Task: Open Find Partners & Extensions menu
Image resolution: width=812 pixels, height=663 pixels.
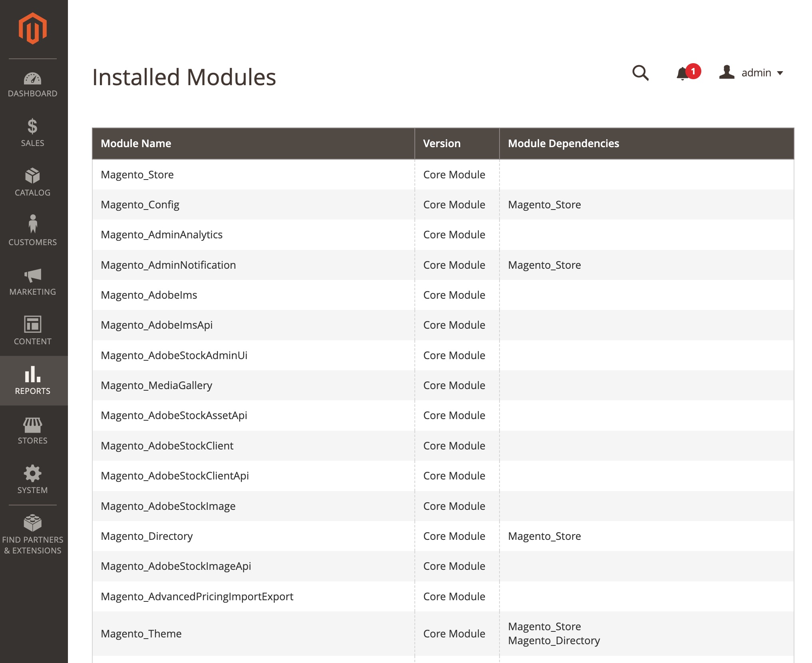Action: point(33,534)
